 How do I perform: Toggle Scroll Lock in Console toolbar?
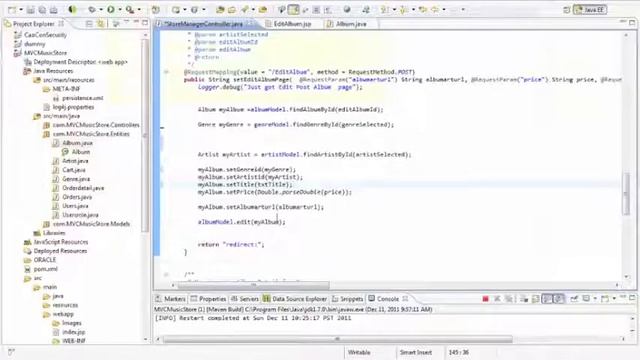pos(536,299)
